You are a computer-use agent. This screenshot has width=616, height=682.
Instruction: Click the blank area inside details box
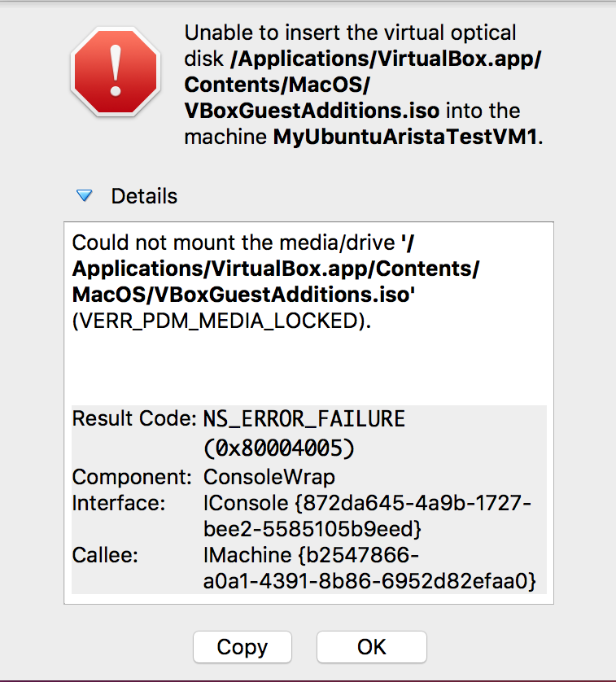308,368
